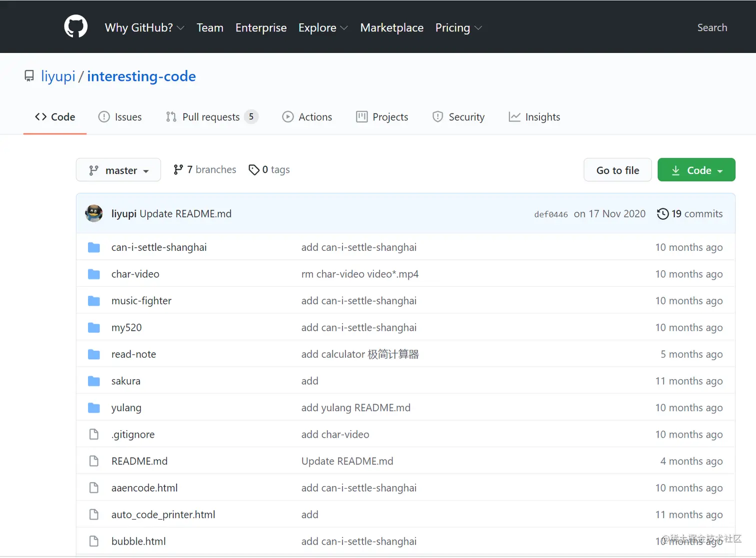The width and height of the screenshot is (756, 558).
Task: Open the auto_code_printer.html file
Action: pyautogui.click(x=163, y=515)
